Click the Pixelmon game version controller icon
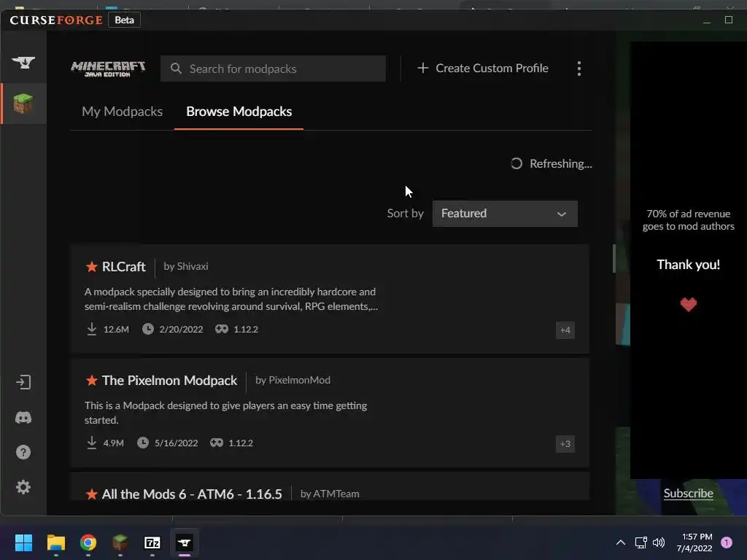The image size is (747, 560). [217, 443]
